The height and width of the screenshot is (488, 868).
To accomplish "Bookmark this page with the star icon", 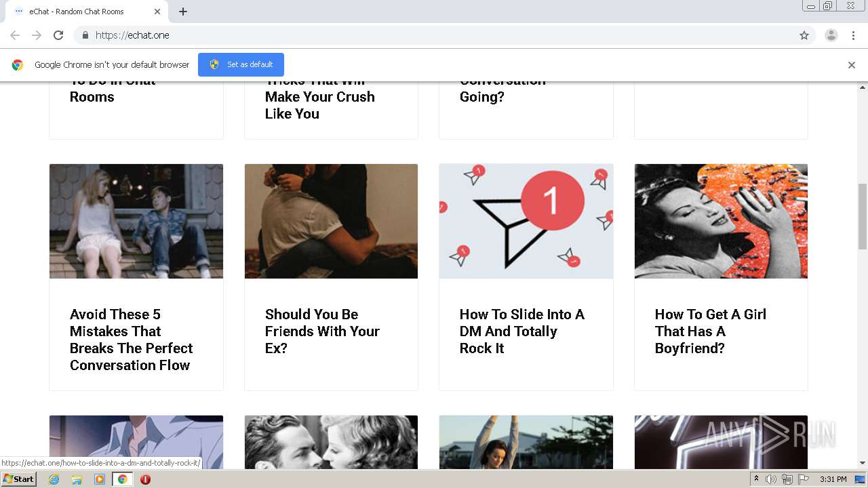I will pos(804,35).
